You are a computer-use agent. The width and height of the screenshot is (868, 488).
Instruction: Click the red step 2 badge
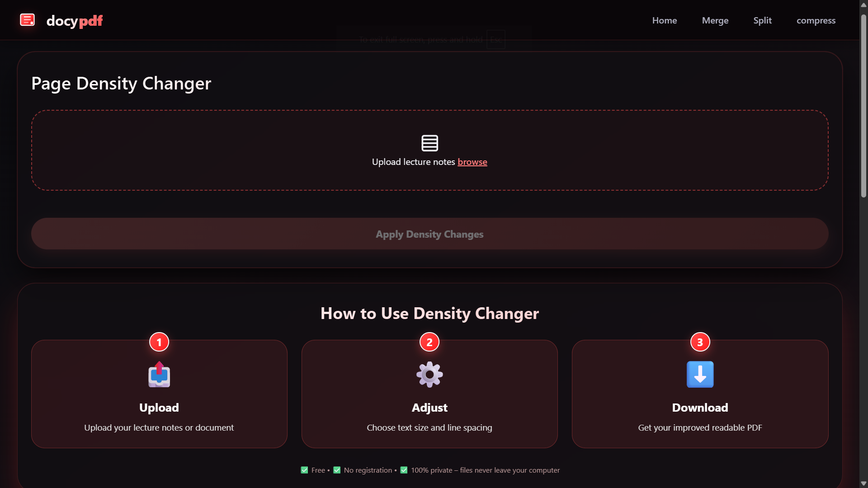tap(429, 343)
